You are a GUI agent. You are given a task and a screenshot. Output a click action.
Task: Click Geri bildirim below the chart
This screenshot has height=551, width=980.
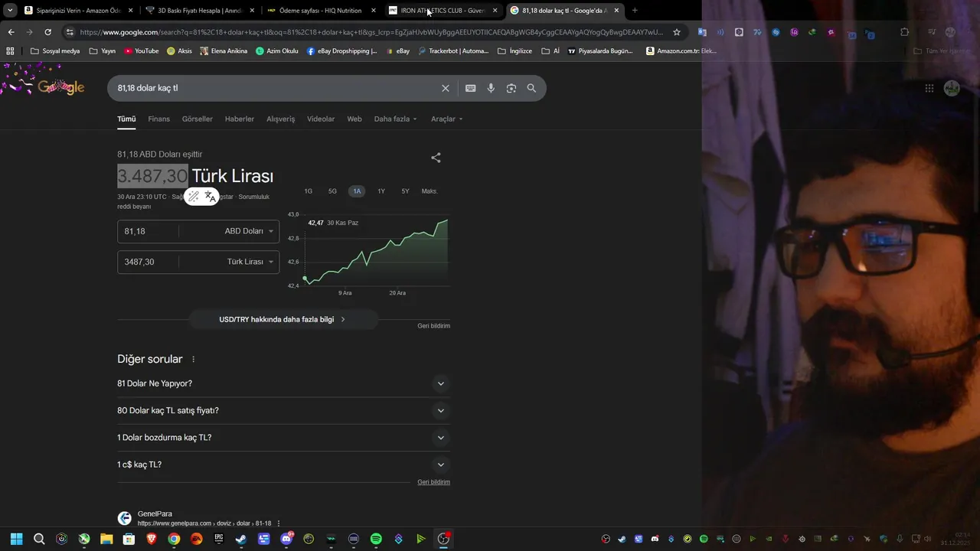coord(433,326)
